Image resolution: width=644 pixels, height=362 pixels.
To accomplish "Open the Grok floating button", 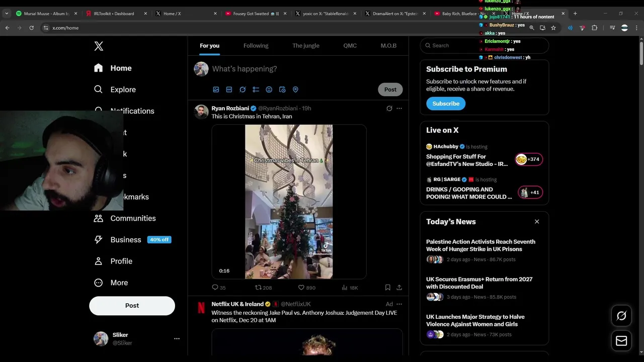I will click(621, 316).
